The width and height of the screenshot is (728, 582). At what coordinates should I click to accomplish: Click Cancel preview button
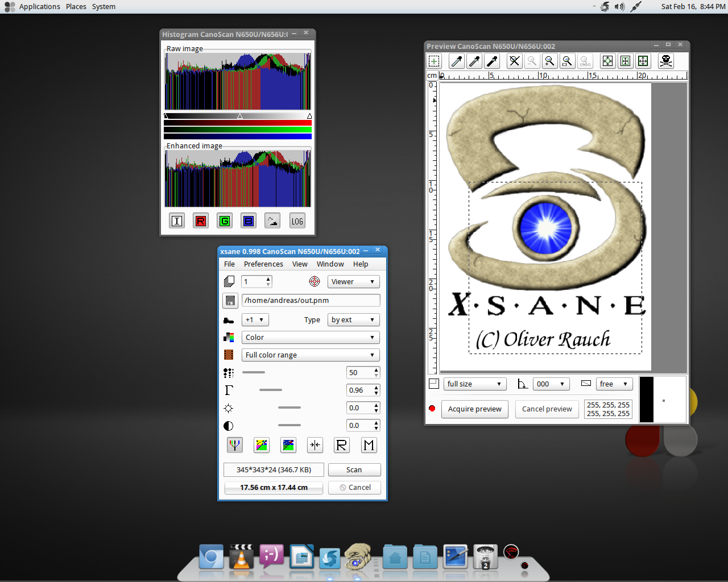coord(547,409)
